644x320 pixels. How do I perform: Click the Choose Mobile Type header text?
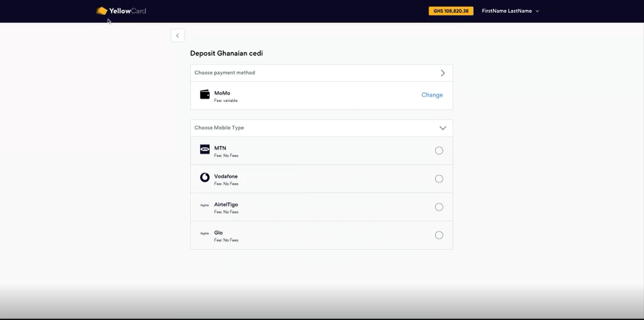tap(219, 128)
